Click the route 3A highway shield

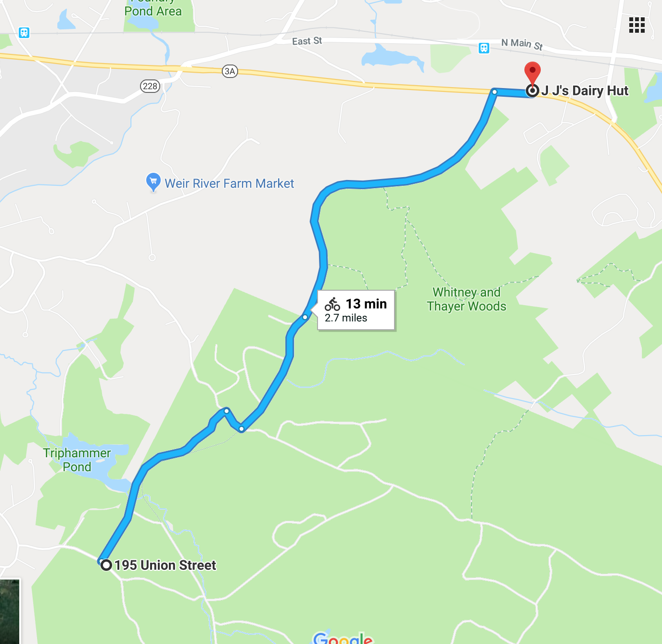coord(230,71)
